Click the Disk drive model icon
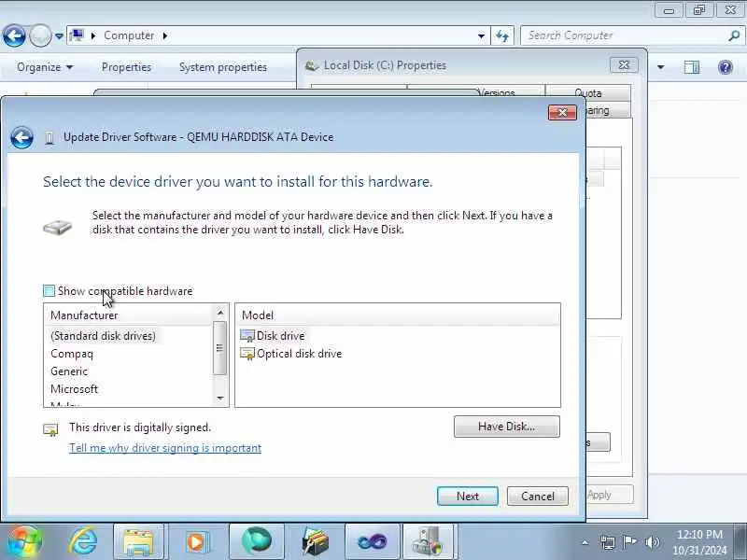Image resolution: width=747 pixels, height=560 pixels. (247, 336)
